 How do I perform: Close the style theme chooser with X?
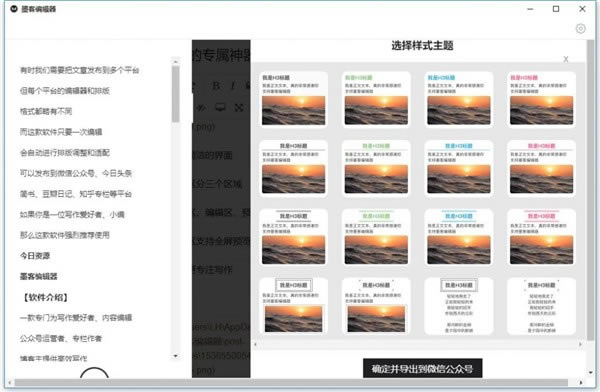pos(566,59)
